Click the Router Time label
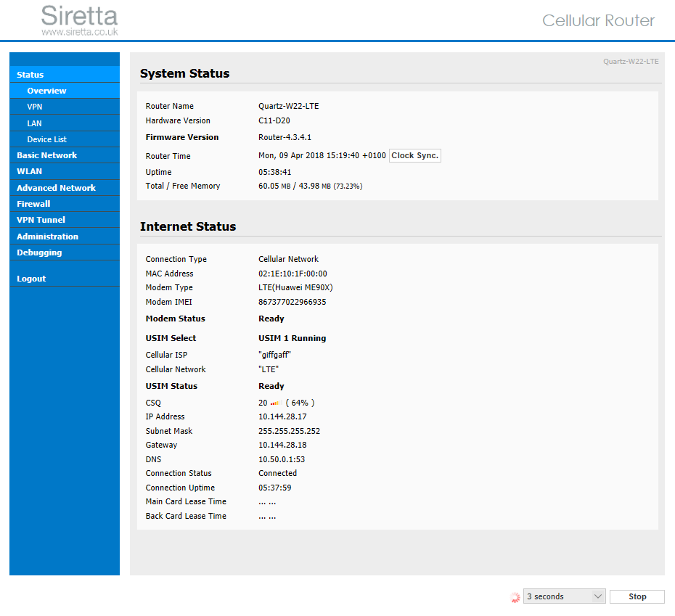The width and height of the screenshot is (675, 616). tap(168, 156)
